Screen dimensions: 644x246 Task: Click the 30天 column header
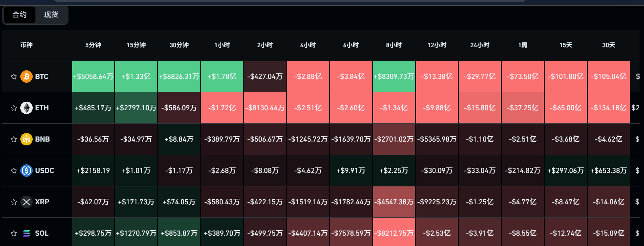click(x=609, y=45)
